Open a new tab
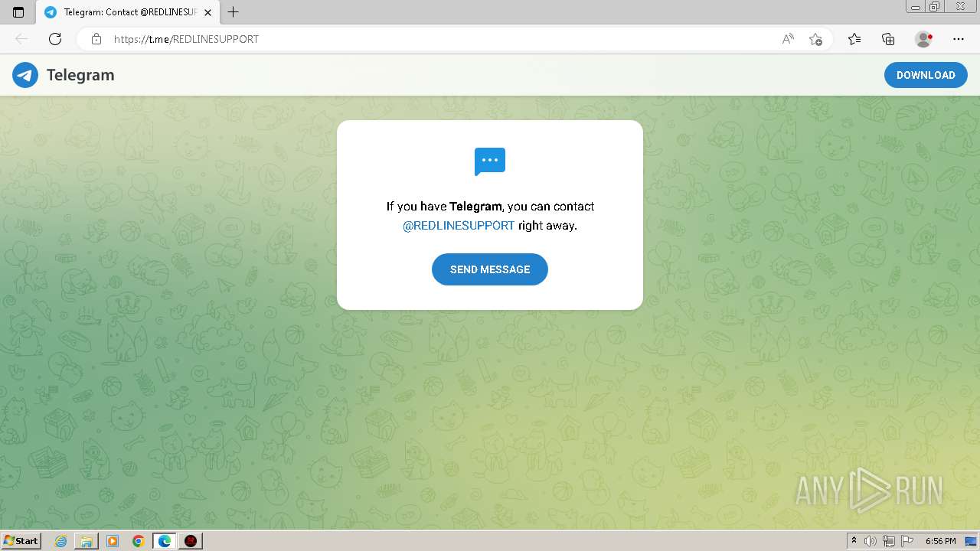This screenshot has width=980, height=551. (234, 12)
